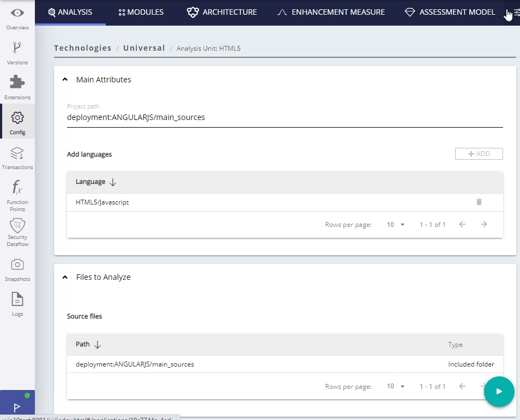Viewport: 520px width, 420px height.
Task: Click the Technologies breadcrumb link
Action: point(83,48)
